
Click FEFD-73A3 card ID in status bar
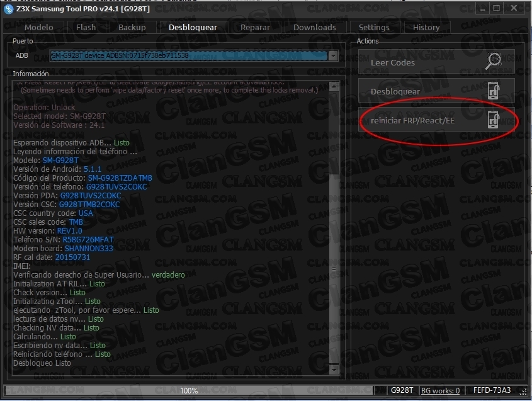click(492, 390)
